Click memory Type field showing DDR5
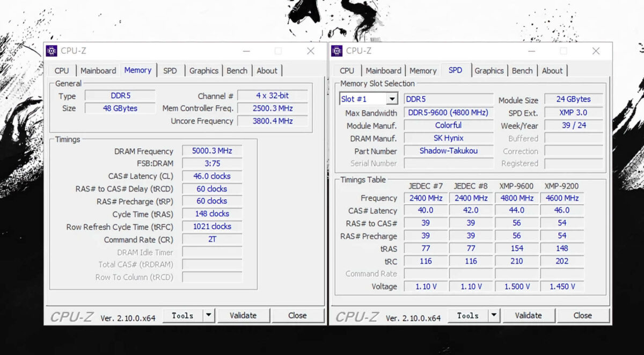 pyautogui.click(x=120, y=96)
